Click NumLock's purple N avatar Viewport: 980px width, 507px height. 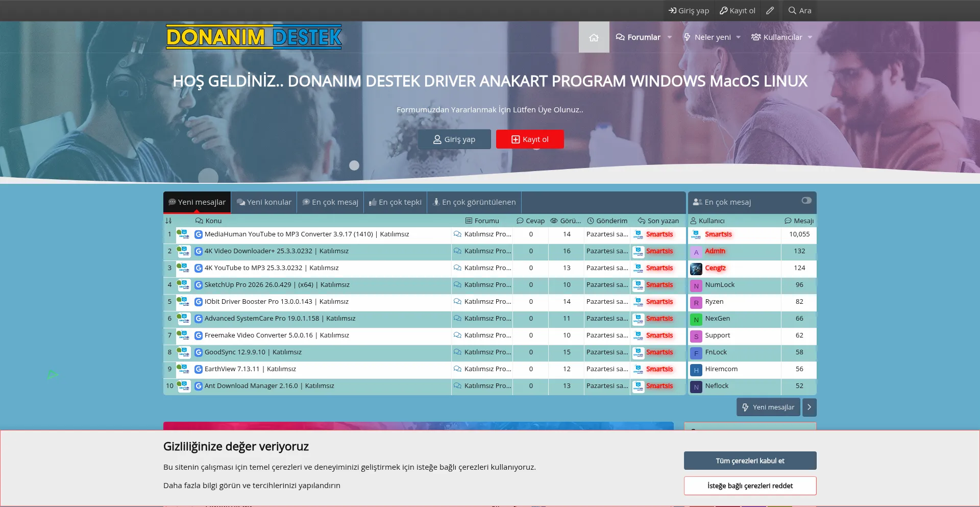[x=696, y=285]
